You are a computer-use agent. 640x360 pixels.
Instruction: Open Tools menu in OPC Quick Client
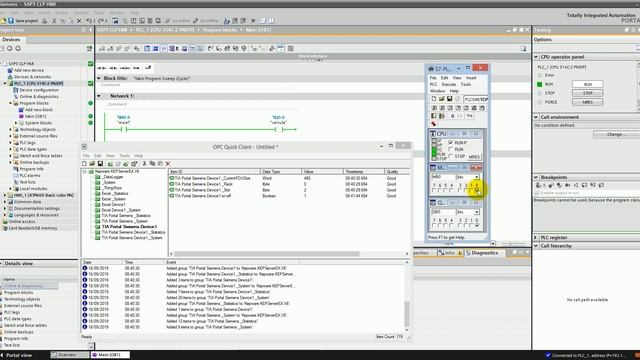point(124,156)
